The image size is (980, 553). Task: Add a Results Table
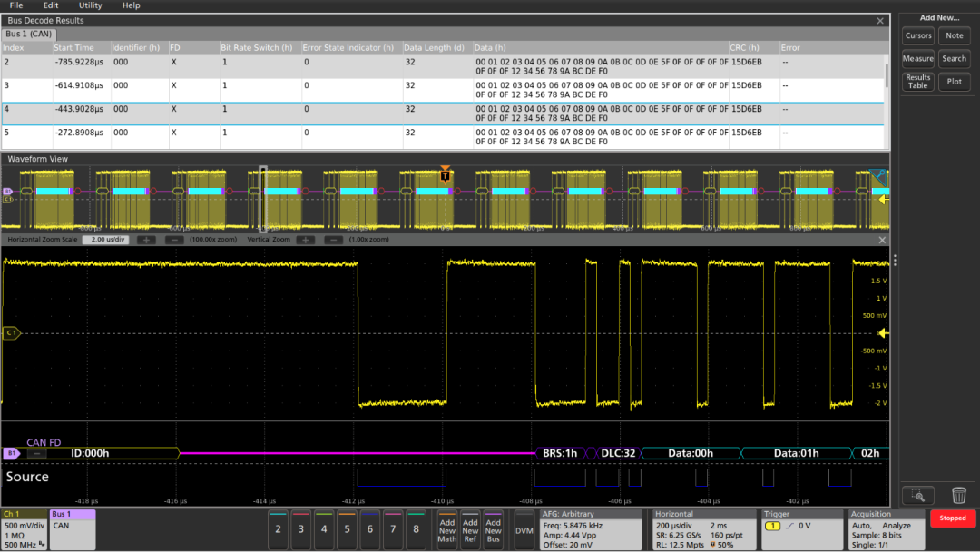click(x=918, y=82)
